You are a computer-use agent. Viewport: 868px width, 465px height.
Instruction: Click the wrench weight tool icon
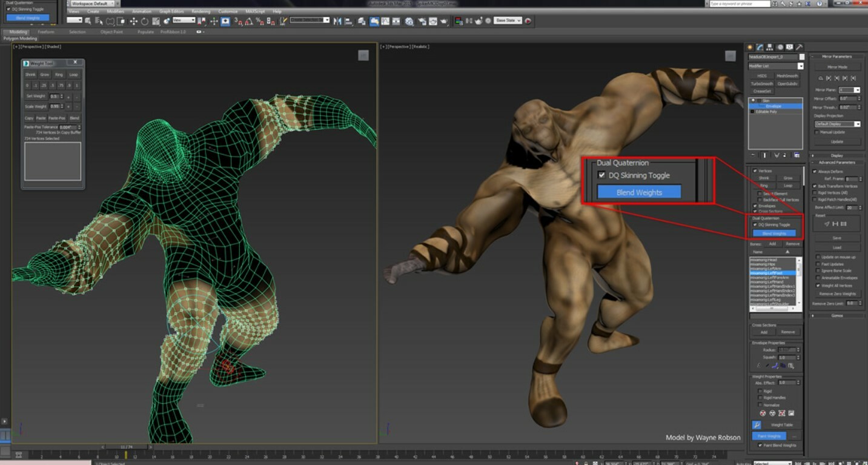(x=757, y=425)
